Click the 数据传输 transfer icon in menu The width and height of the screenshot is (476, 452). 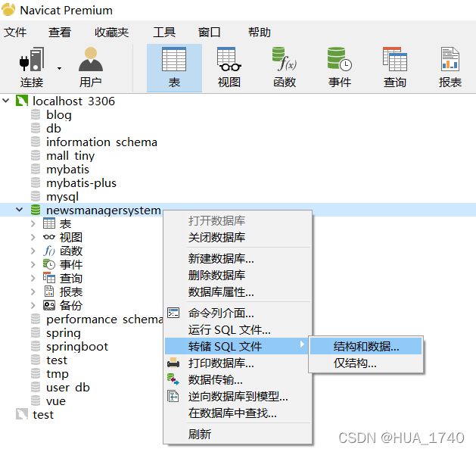point(173,380)
